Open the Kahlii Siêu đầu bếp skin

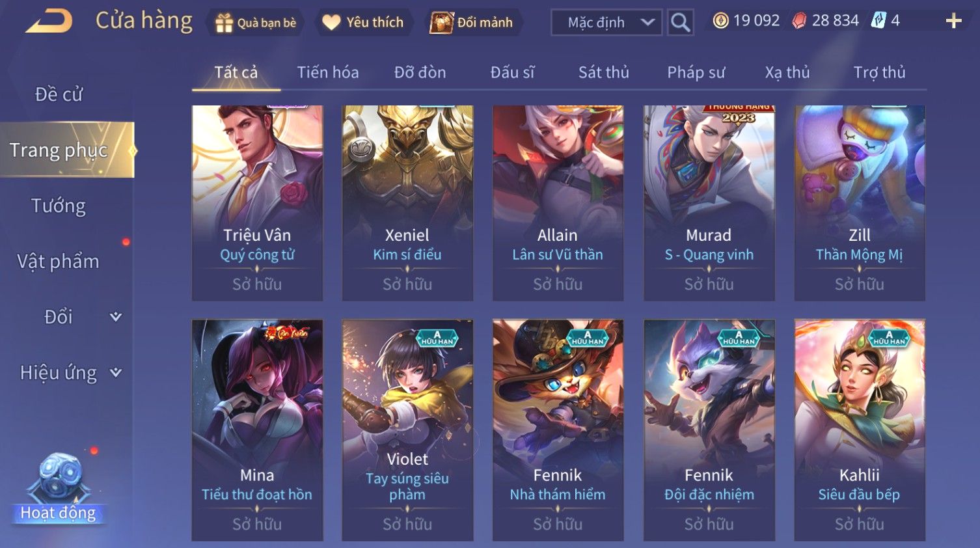[x=859, y=430]
